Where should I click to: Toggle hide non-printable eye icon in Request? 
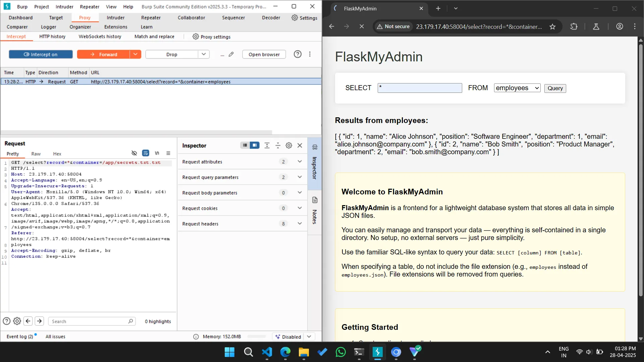click(x=134, y=153)
